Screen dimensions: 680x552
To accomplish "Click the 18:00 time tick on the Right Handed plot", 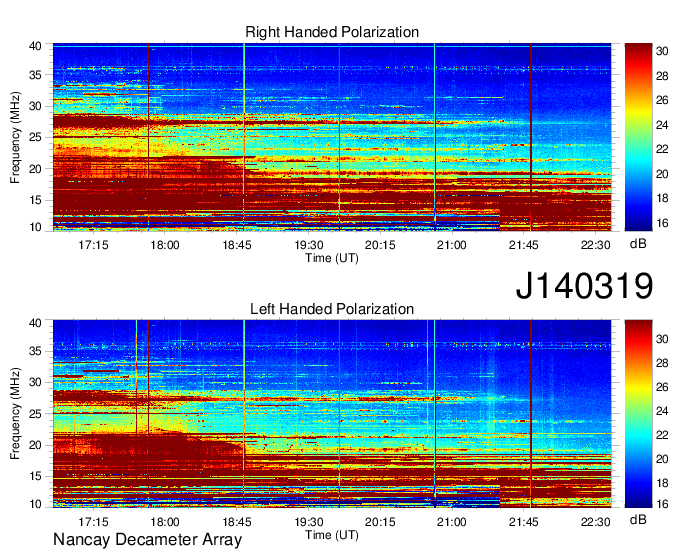I will pos(165,245).
